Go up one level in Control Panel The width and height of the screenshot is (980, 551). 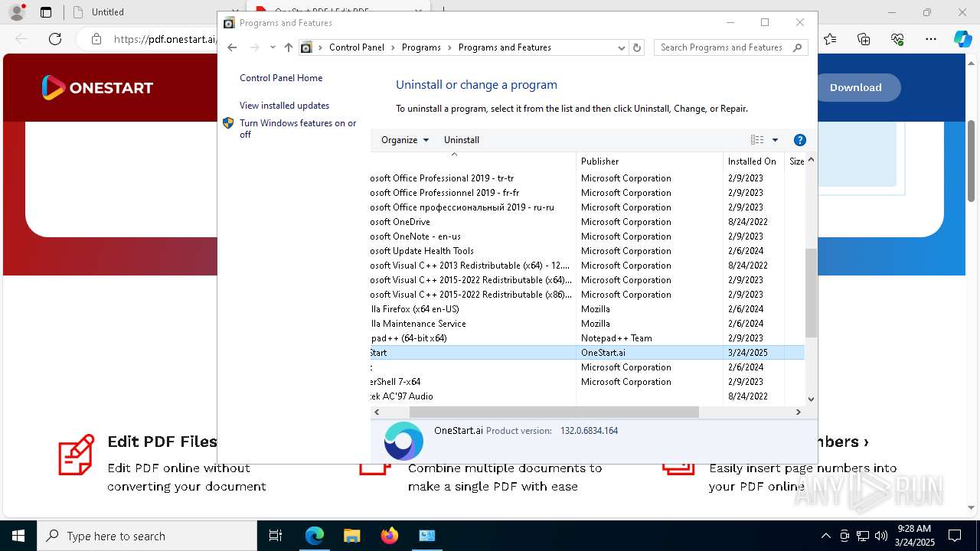288,47
